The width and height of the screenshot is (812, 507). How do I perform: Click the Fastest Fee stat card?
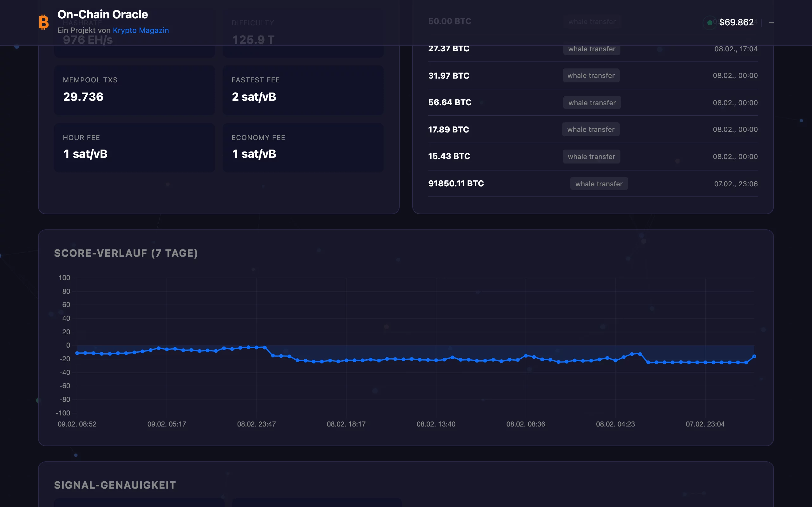(x=303, y=90)
